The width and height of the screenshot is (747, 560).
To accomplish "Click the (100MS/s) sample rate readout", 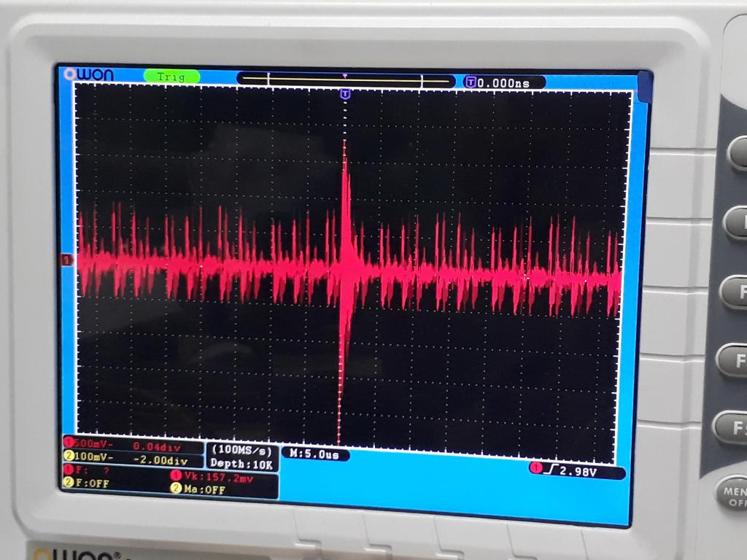I will click(x=241, y=450).
